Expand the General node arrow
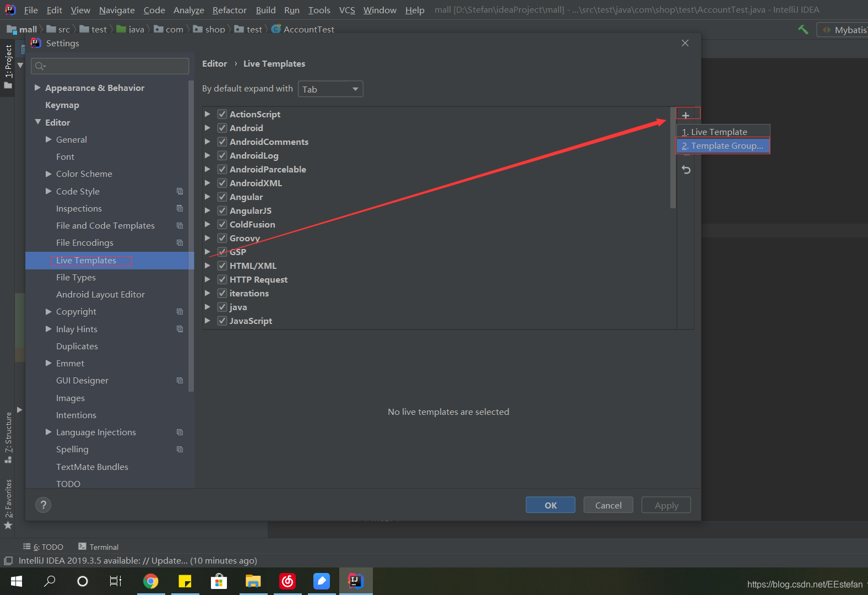 (x=48, y=139)
